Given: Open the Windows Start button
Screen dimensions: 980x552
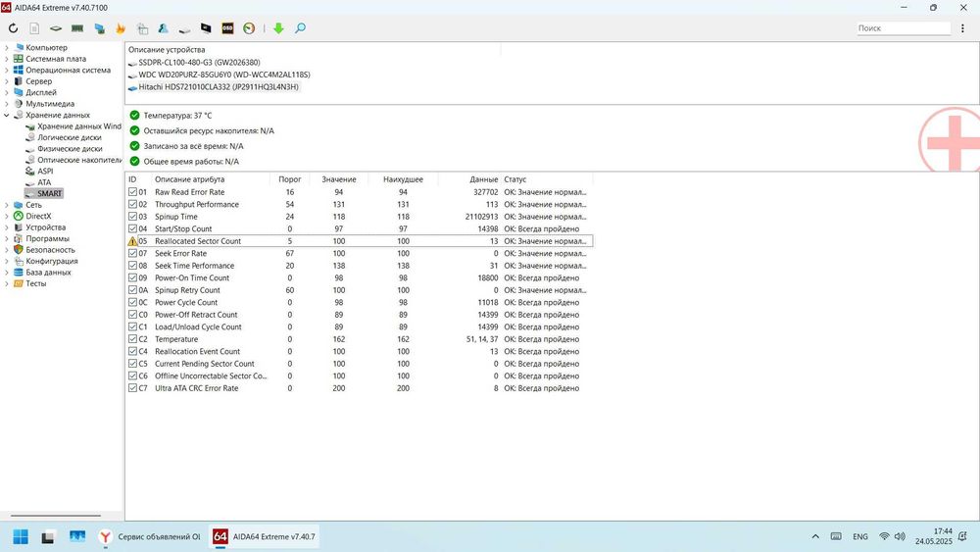Looking at the screenshot, I should point(20,536).
